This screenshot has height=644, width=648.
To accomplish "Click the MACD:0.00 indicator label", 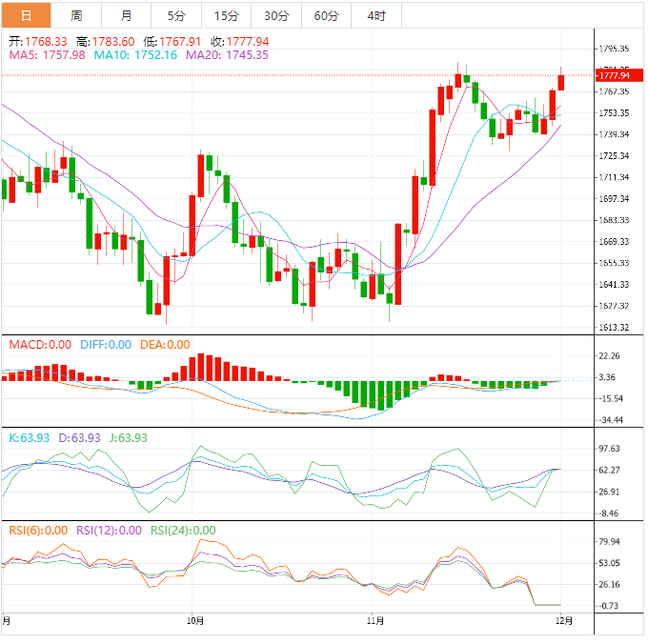I will [x=40, y=345].
